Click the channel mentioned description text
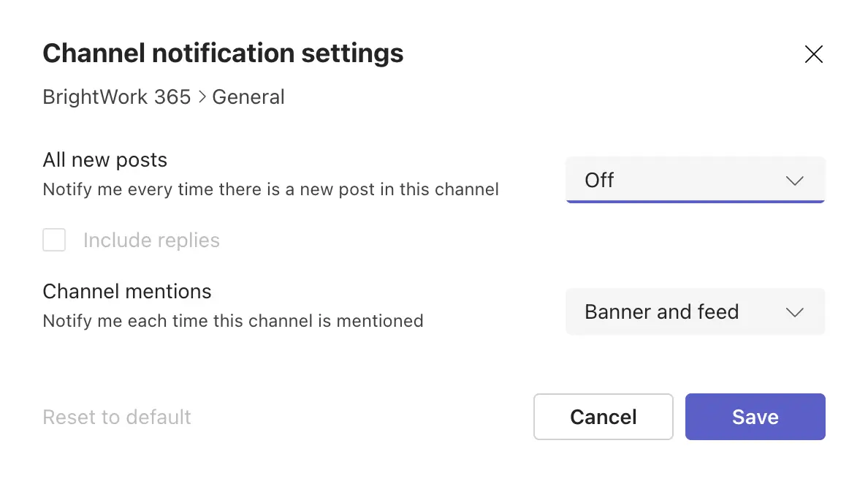868x484 pixels. tap(233, 321)
